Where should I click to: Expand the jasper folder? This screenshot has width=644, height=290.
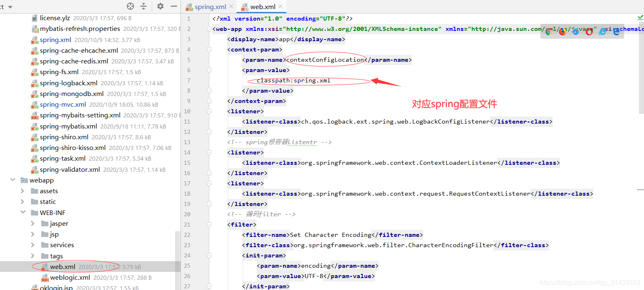[33, 223]
